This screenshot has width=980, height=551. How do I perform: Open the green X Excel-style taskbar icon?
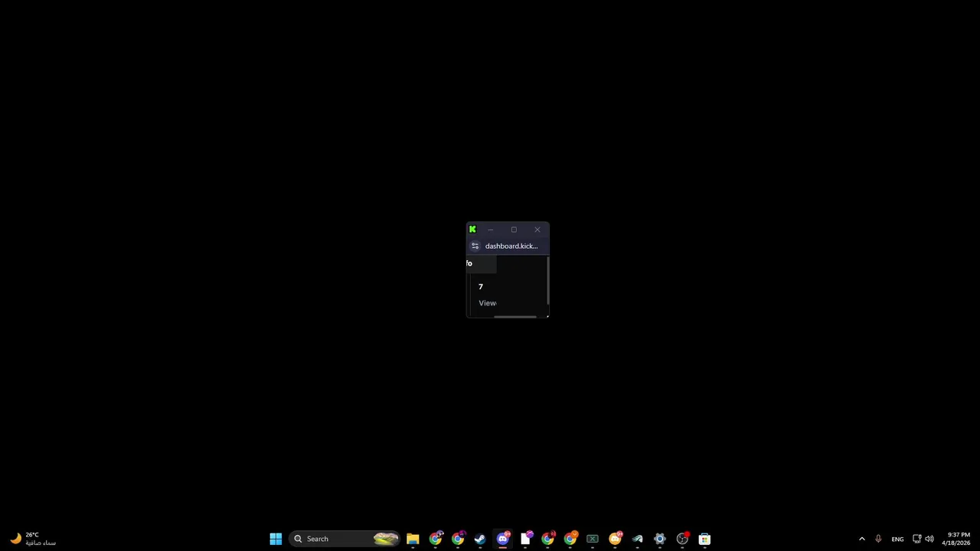click(593, 539)
